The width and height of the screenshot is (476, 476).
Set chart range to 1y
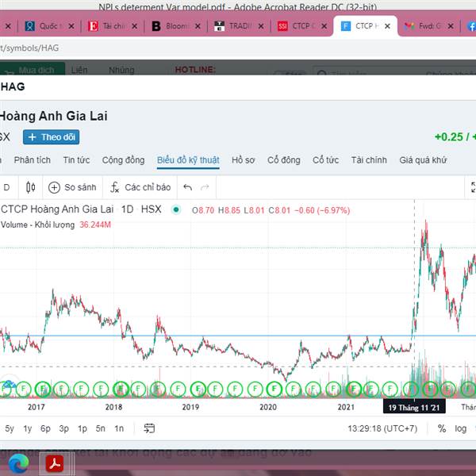[28, 428]
